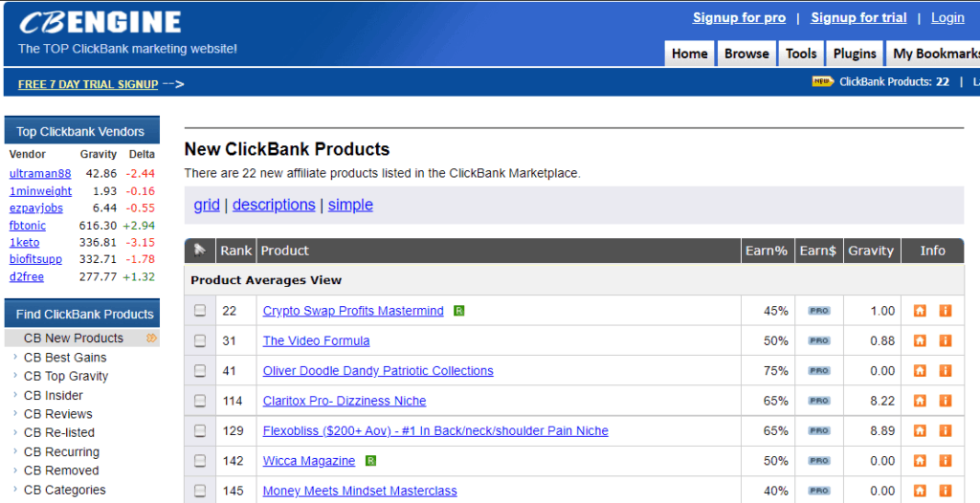Viewport: 980px width, 503px height.
Task: Tick the Flexobliss row checkbox
Action: (199, 430)
